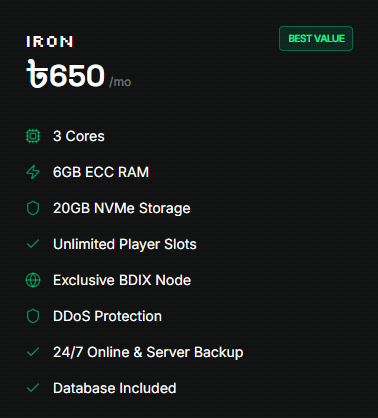The image size is (378, 418).
Task: Click the 'Exclusive BDIX Node' text
Action: [x=122, y=280]
